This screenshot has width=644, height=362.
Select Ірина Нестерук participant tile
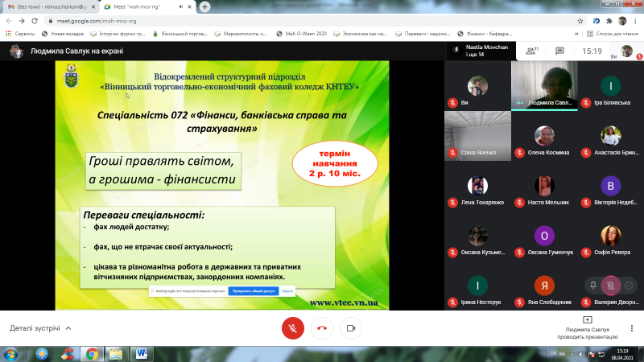(477, 286)
